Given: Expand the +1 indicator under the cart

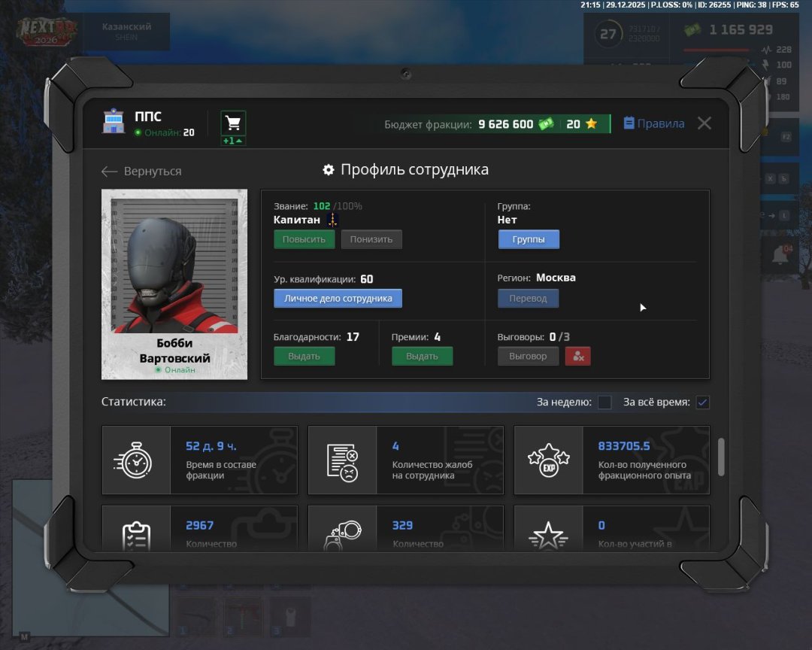Looking at the screenshot, I should coord(233,141).
